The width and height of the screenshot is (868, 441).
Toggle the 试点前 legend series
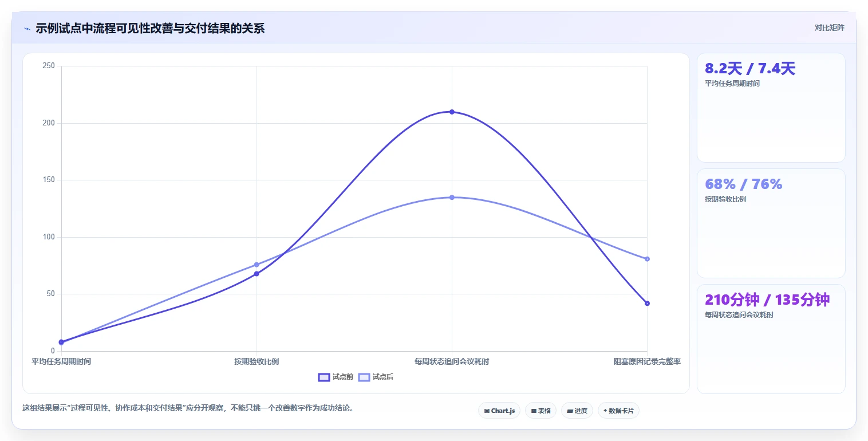coord(336,377)
